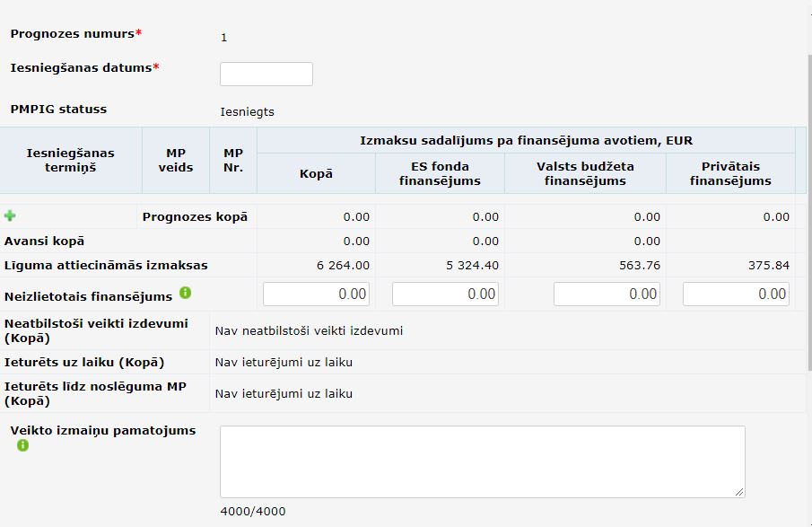This screenshot has height=527, width=812.
Task: Click the Kopā column header
Action: tap(316, 173)
